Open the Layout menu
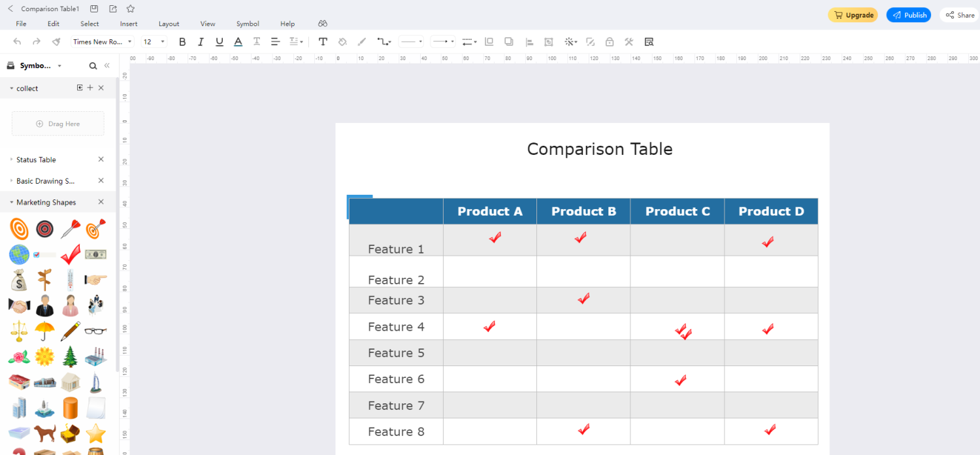980x455 pixels. [x=169, y=24]
